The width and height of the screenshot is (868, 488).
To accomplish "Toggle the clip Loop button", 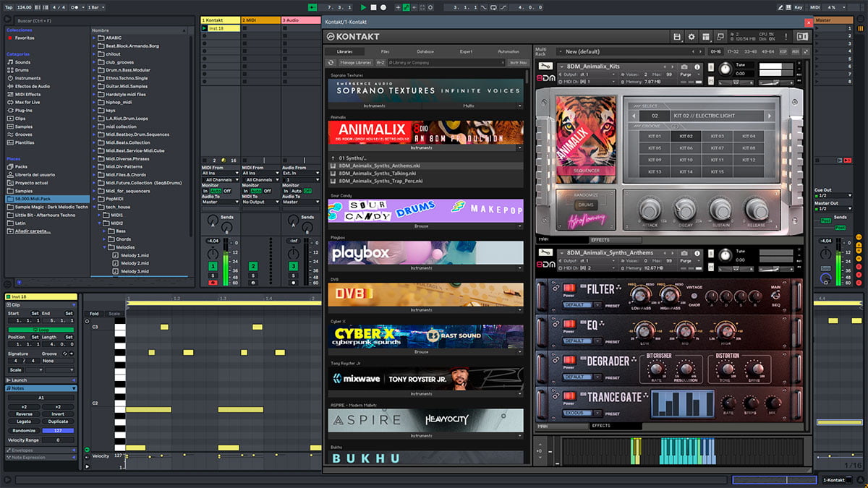I will (41, 330).
